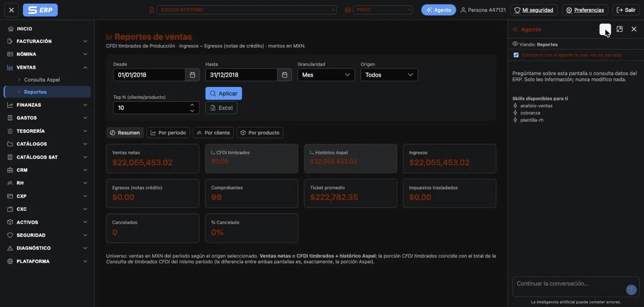
Task: Click the analisis-ventas skill lightning icon
Action: [x=515, y=106]
